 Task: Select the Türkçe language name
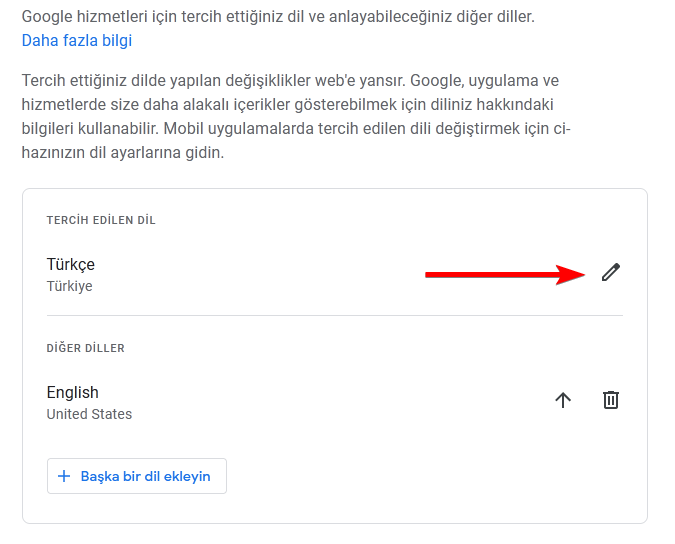click(x=71, y=264)
